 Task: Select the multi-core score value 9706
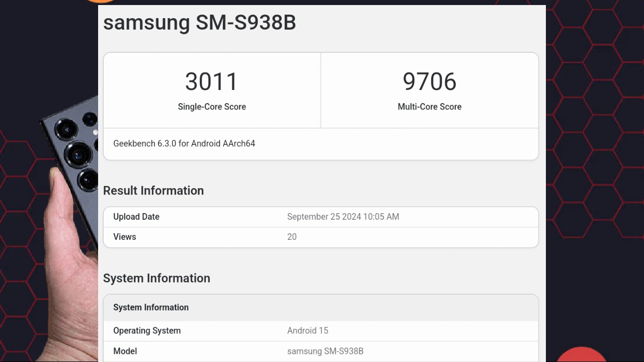coord(429,81)
